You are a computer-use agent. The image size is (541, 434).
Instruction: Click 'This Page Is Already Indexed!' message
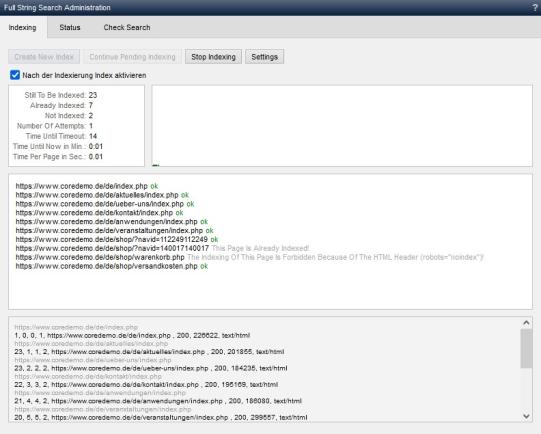click(260, 248)
